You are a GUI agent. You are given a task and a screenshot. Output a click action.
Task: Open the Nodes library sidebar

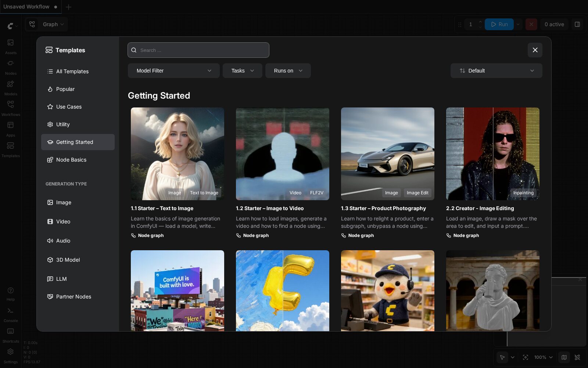pyautogui.click(x=11, y=67)
